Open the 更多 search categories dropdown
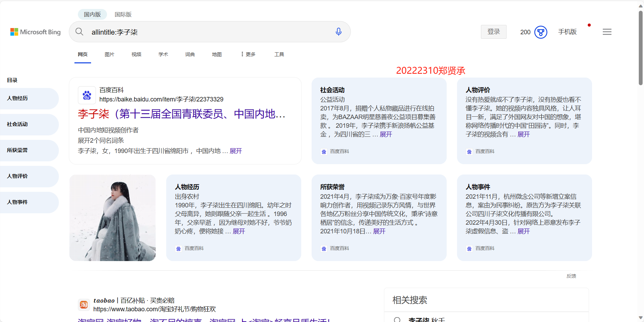Image resolution: width=644 pixels, height=322 pixels. tap(248, 54)
